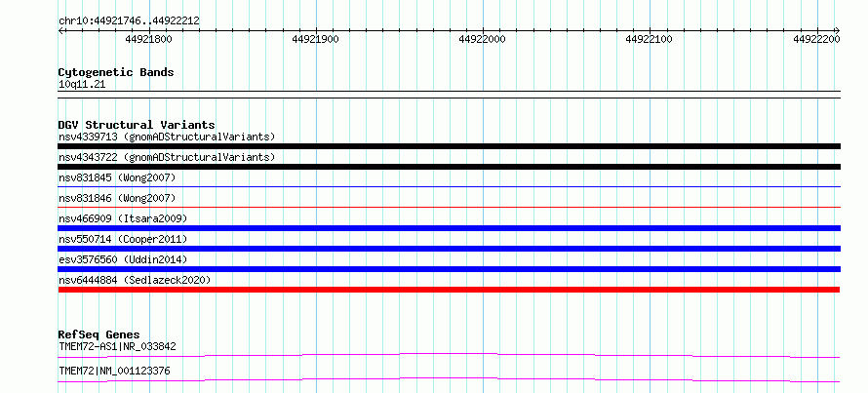Open the esv3576560 (Uddin2014) variant label
Image resolution: width=868 pixels, height=393 pixels.
pos(123,259)
